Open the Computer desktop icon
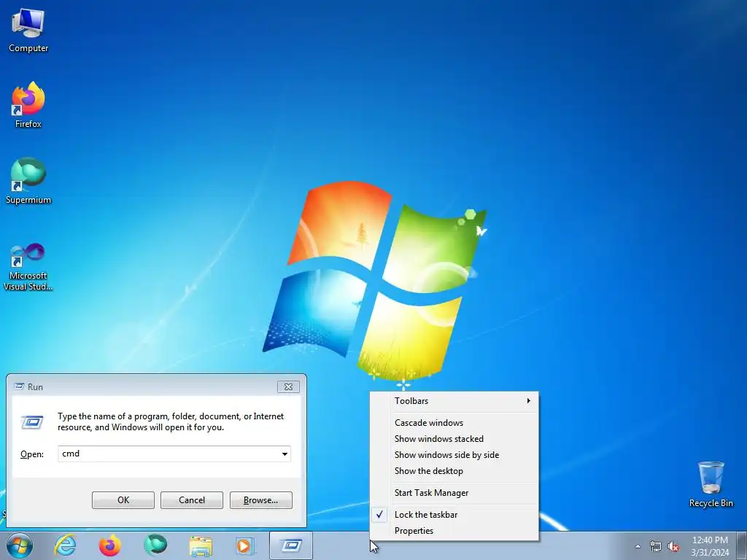Image resolution: width=747 pixels, height=560 pixels. (28, 31)
